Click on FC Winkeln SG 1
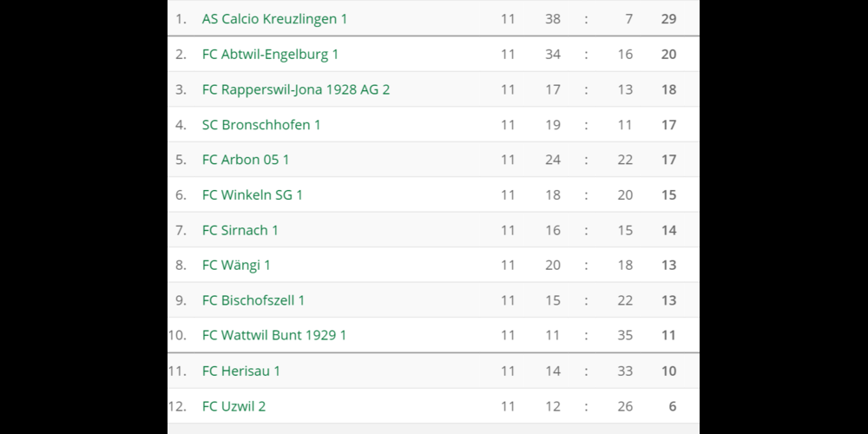The height and width of the screenshot is (434, 868). point(252,195)
